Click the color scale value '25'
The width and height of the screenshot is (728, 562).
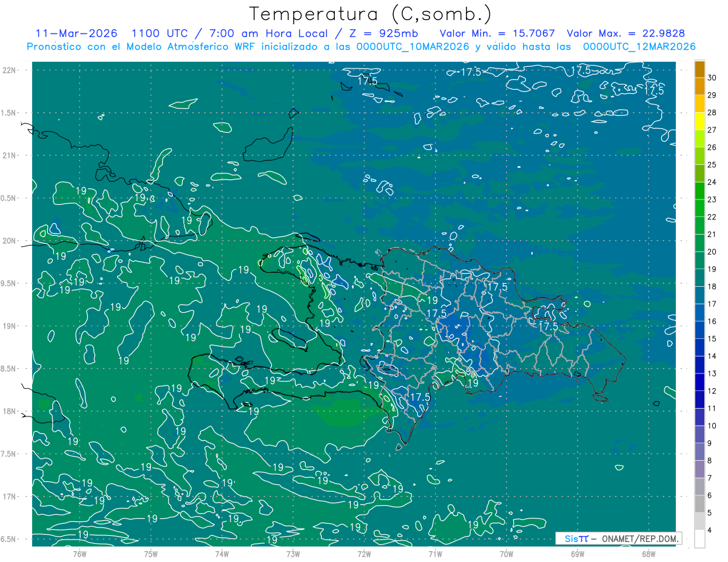click(x=712, y=164)
